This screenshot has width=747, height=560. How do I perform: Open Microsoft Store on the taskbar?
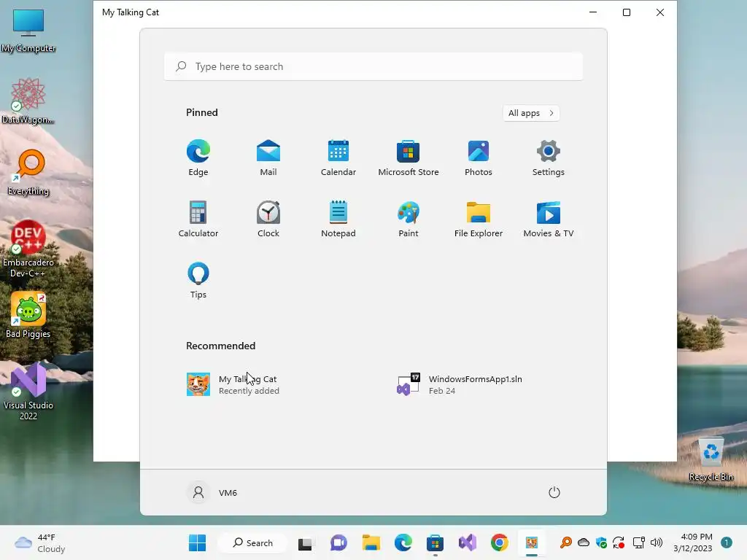tap(435, 542)
